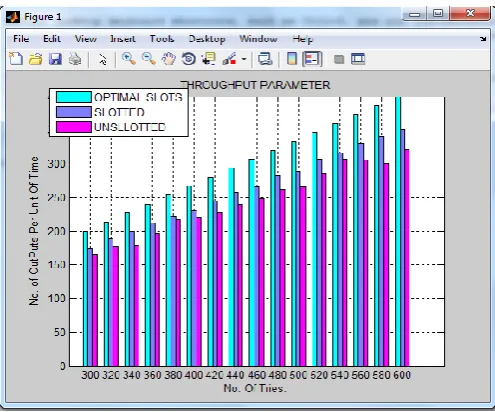Open the Desktop menu
Screen dimensions: 495x412
click(x=207, y=39)
